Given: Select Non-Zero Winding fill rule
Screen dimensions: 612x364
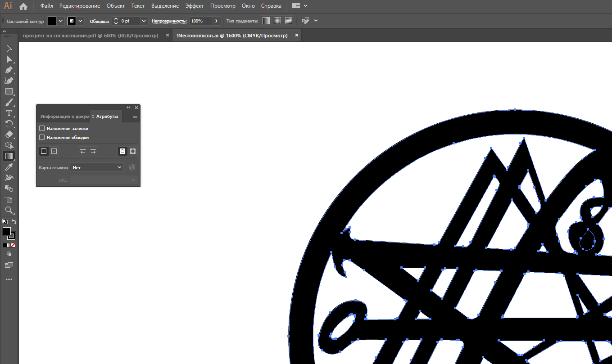Looking at the screenshot, I should [122, 151].
